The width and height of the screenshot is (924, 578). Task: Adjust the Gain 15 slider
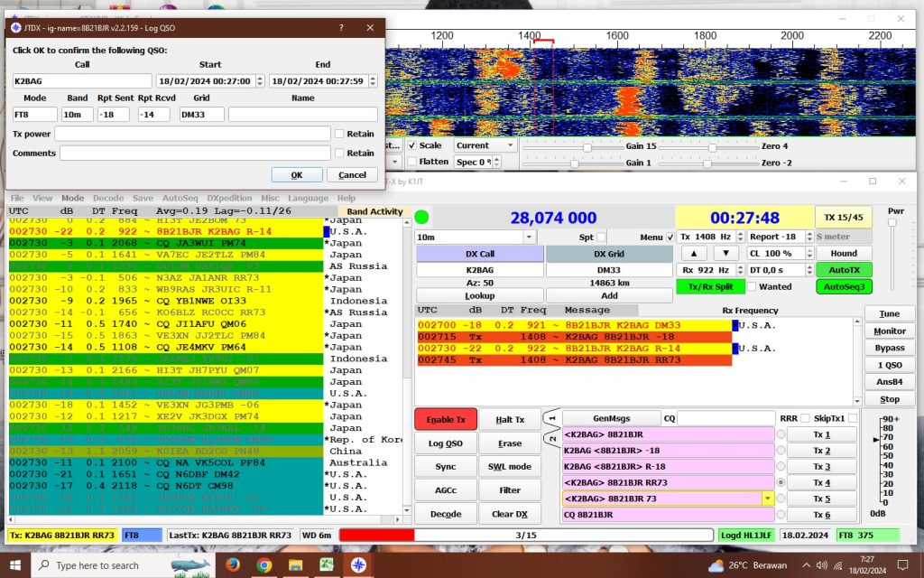click(587, 146)
